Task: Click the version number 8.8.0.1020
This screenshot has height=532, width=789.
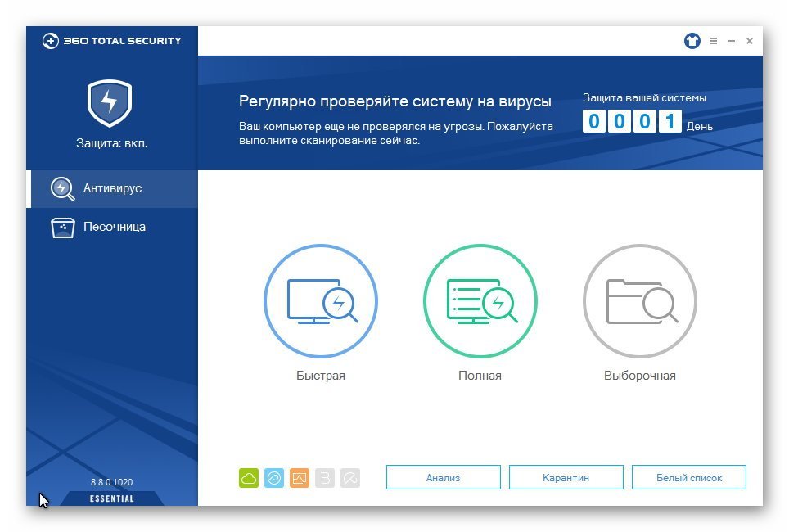Action: click(111, 482)
